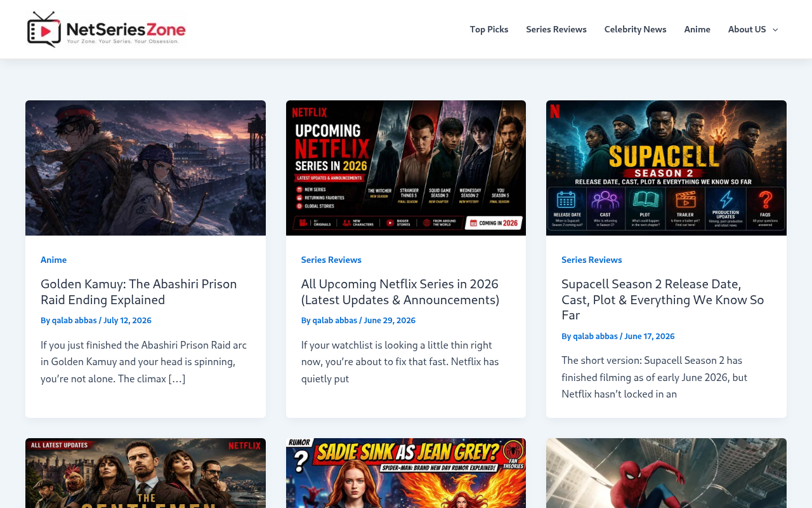Click author qalab abbas on Golden Kamuy post
The width and height of the screenshot is (812, 508).
pyautogui.click(x=74, y=321)
